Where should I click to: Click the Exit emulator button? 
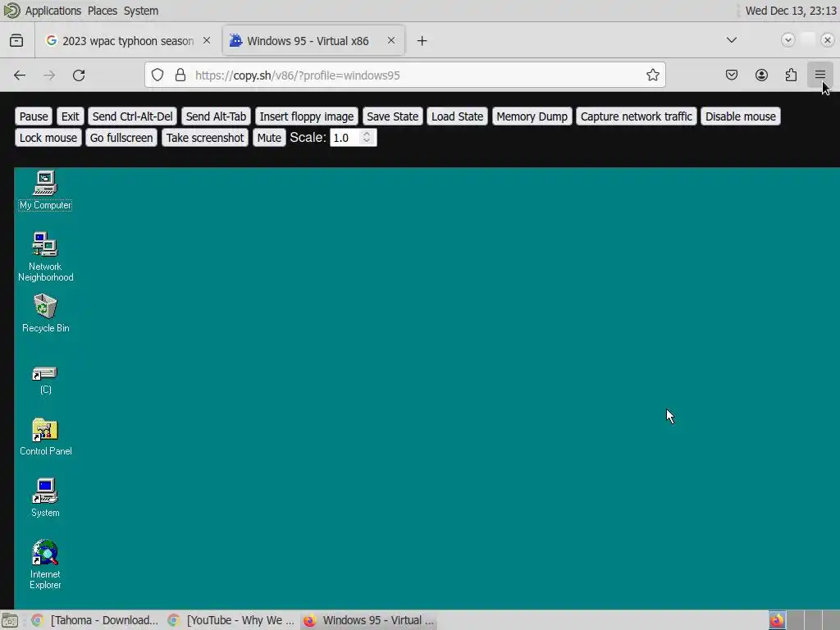coord(71,116)
